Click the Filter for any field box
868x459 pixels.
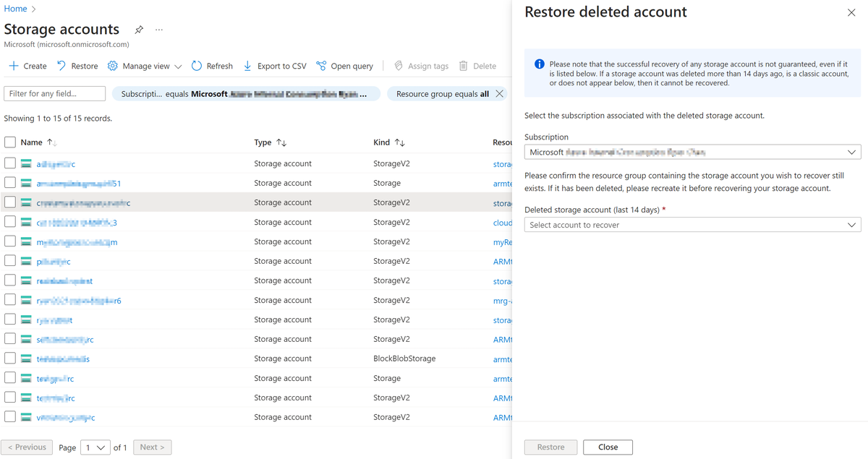[54, 94]
